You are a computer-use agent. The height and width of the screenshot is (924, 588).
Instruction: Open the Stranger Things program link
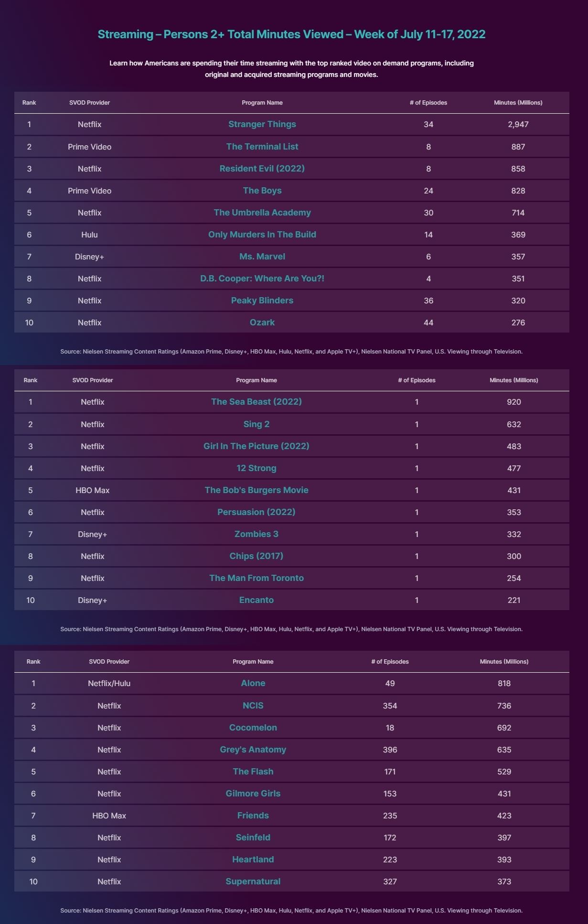click(x=262, y=124)
